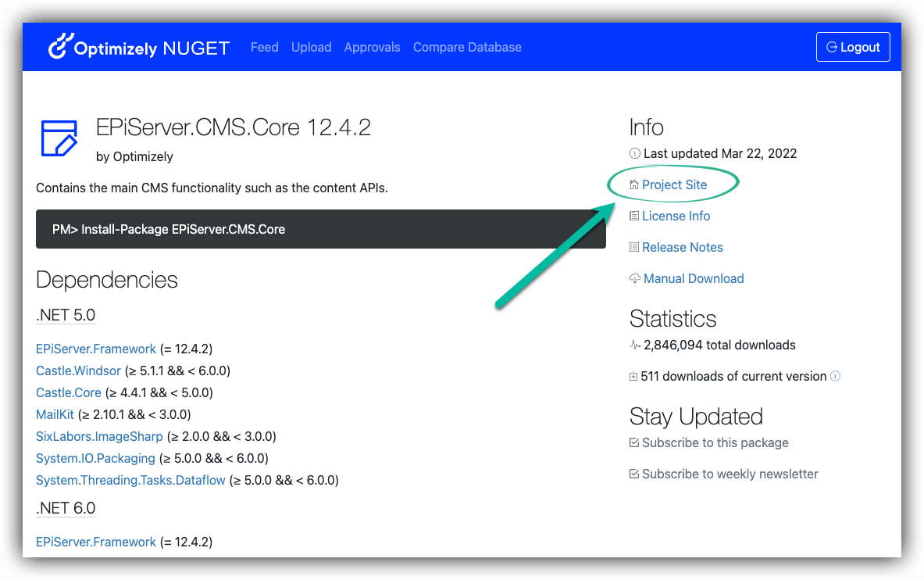Open the System.IO.Packaging dependency link

click(95, 458)
